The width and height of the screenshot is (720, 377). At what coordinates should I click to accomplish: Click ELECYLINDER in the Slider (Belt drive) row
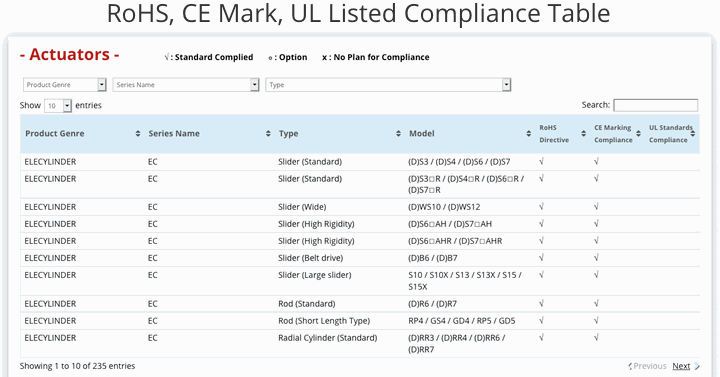50,258
